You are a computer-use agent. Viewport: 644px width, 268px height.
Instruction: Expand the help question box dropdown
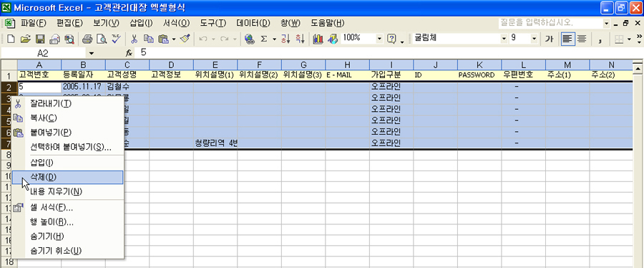click(607, 23)
